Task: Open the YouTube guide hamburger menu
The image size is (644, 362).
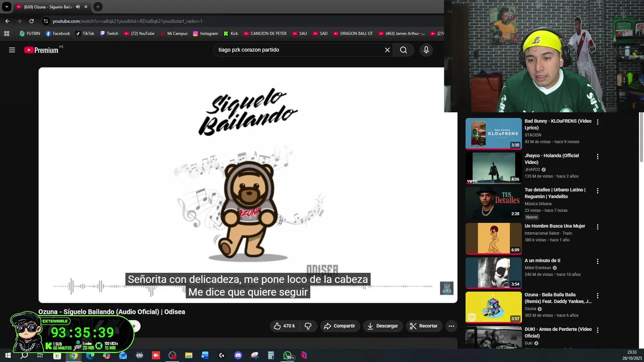Action: point(12,50)
